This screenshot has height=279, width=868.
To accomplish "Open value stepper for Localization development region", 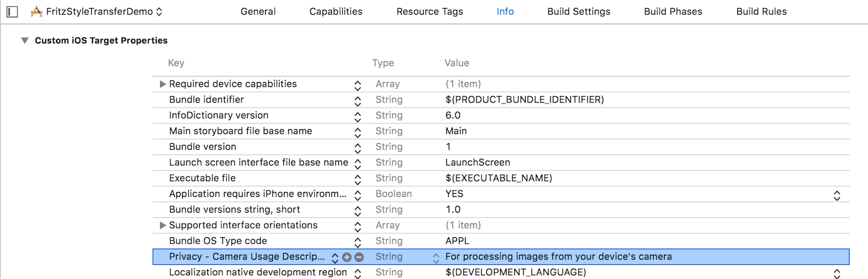I will click(837, 273).
